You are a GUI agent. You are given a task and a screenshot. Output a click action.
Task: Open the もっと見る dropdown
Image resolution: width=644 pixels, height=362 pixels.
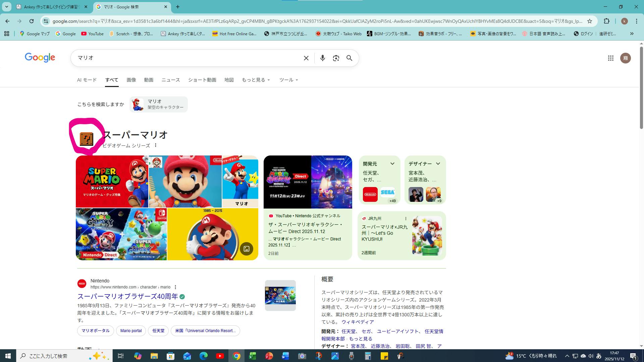click(x=256, y=80)
